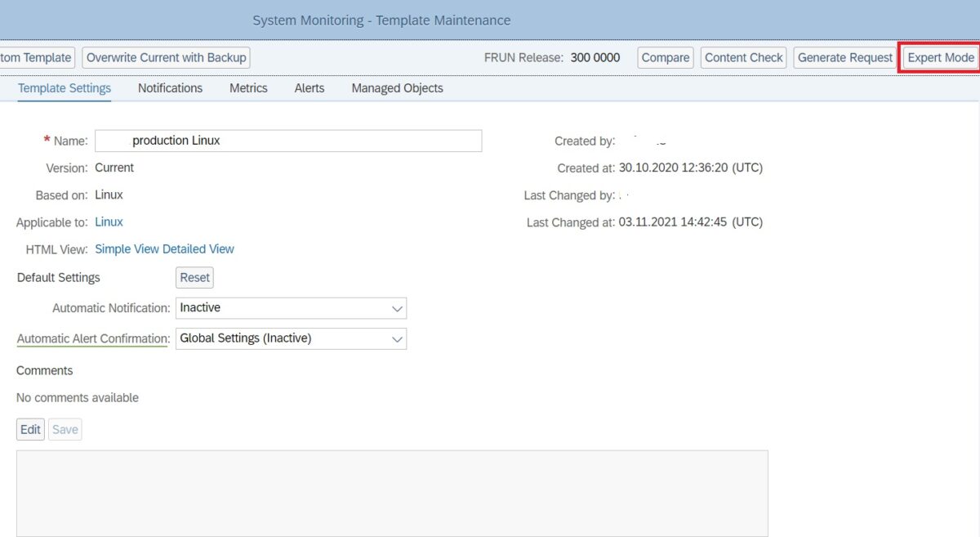Open the Detailed View HTML view
Screen dimensions: 980x537
click(197, 248)
